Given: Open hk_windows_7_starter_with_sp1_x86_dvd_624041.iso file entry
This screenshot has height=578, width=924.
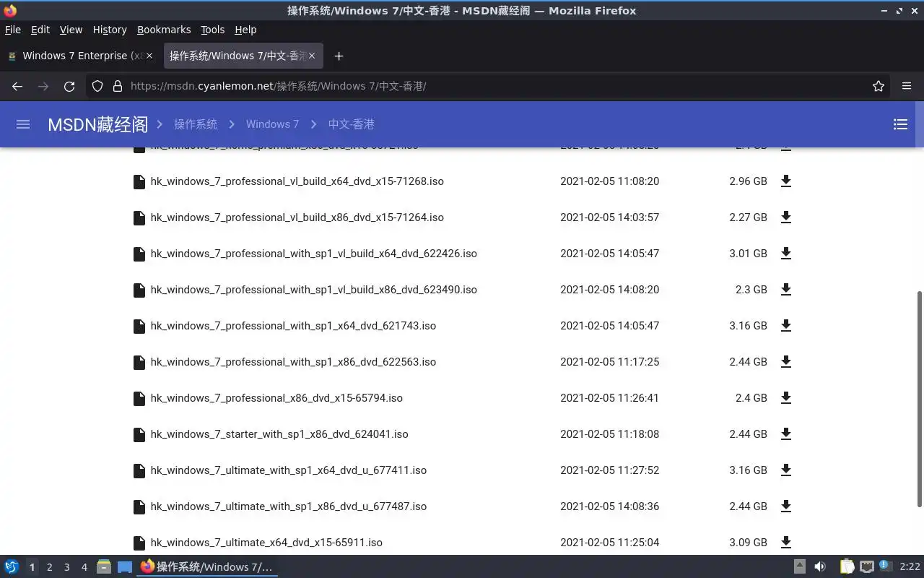Looking at the screenshot, I should tap(279, 434).
